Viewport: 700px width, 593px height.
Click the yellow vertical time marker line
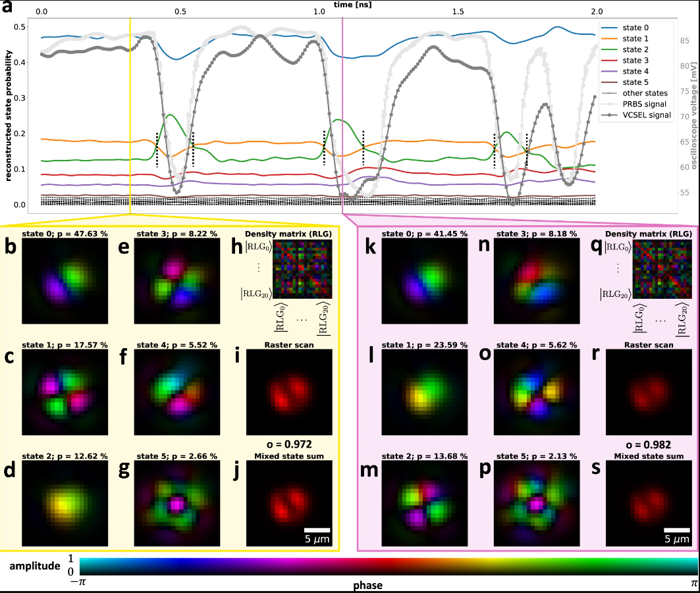tap(130, 116)
